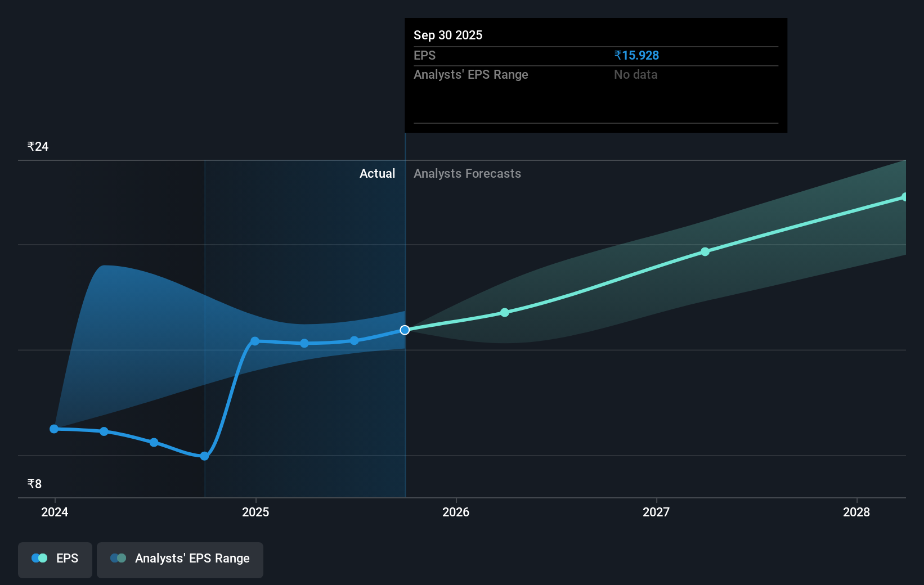The image size is (924, 585).
Task: Click the forecast data point after 2026
Action: pos(504,312)
